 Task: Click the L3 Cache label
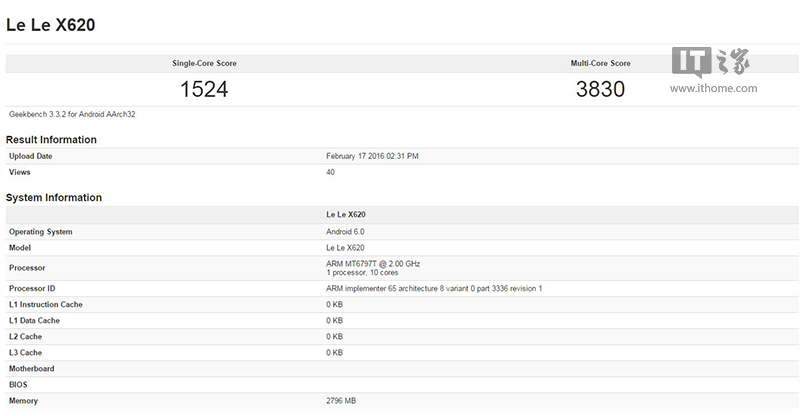pos(26,353)
